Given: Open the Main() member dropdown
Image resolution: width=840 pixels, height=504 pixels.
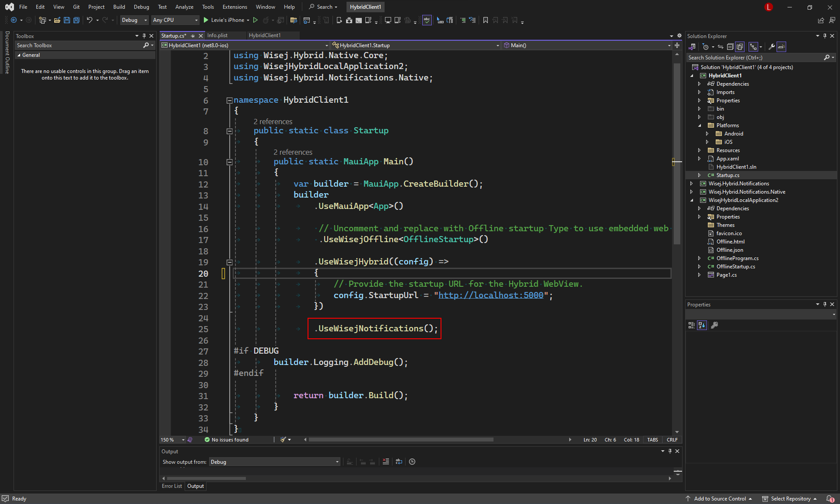Looking at the screenshot, I should coord(587,45).
